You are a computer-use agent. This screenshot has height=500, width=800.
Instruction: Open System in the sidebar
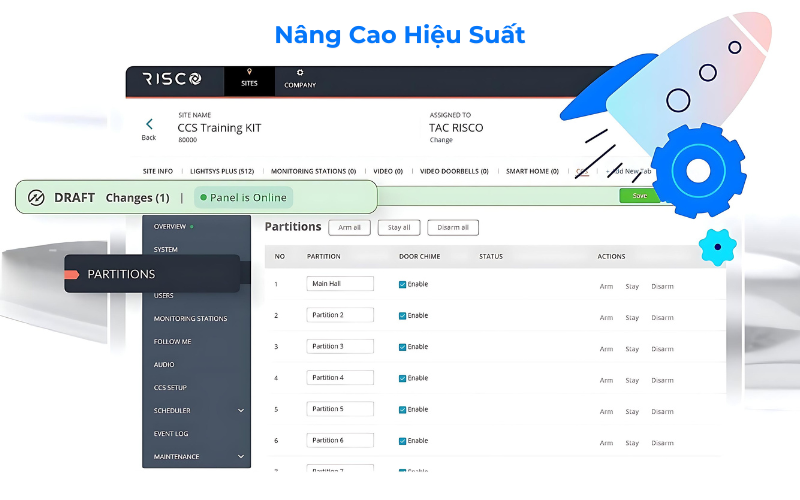pos(165,249)
